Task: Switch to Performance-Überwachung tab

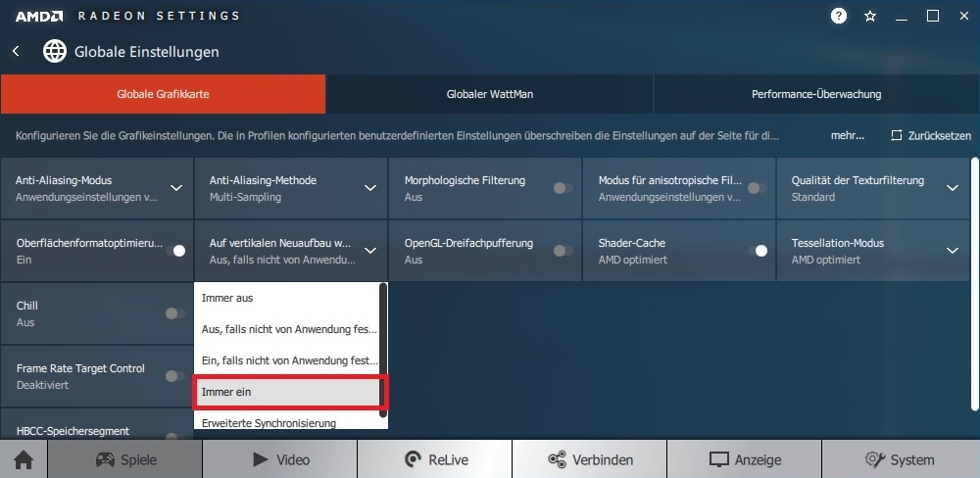Action: (x=816, y=94)
